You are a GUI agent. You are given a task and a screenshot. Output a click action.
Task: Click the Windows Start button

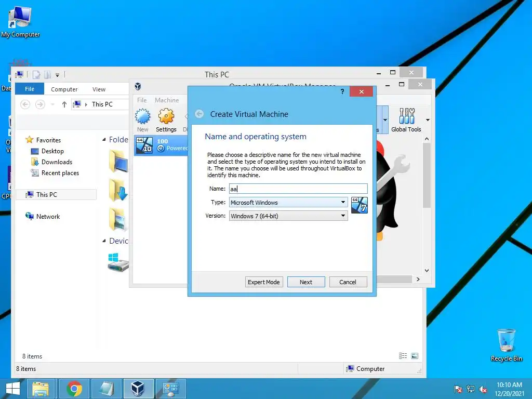point(13,389)
